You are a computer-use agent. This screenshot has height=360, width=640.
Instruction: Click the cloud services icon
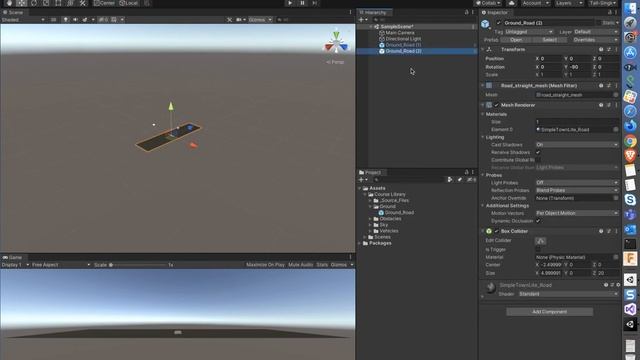pyautogui.click(x=511, y=3)
